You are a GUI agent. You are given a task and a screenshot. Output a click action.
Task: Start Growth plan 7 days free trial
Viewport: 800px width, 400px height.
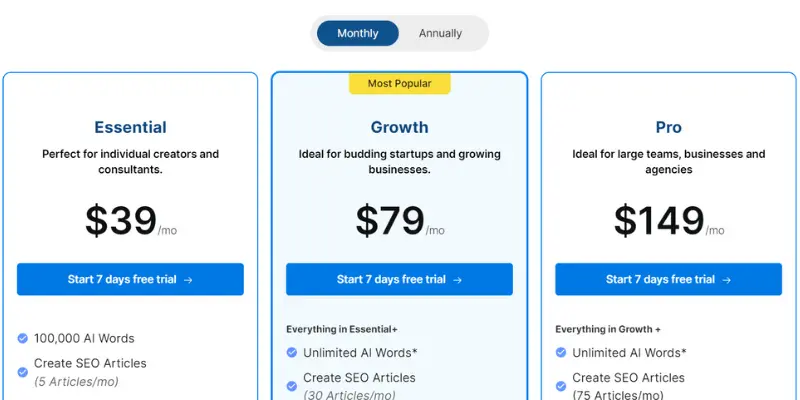click(399, 279)
